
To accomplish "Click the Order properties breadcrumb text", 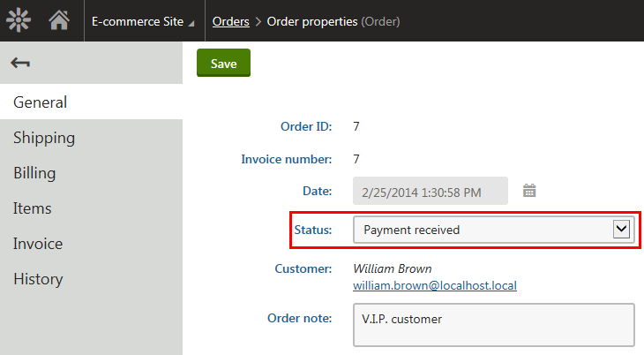I will click(x=312, y=21).
